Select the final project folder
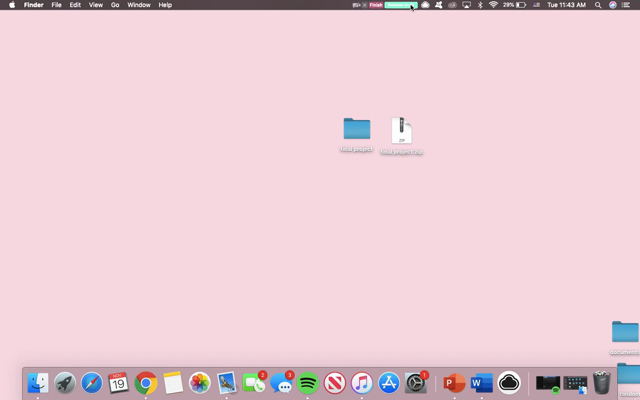 357,129
